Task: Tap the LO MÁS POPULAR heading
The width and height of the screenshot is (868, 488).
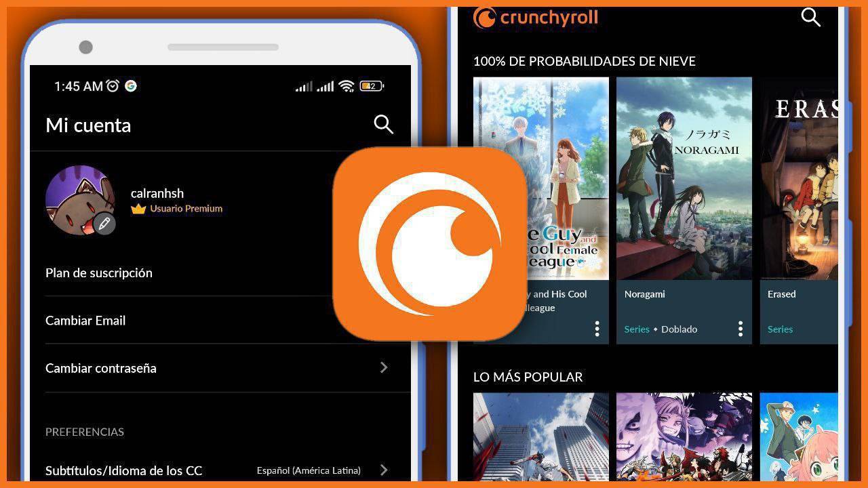Action: 528,377
